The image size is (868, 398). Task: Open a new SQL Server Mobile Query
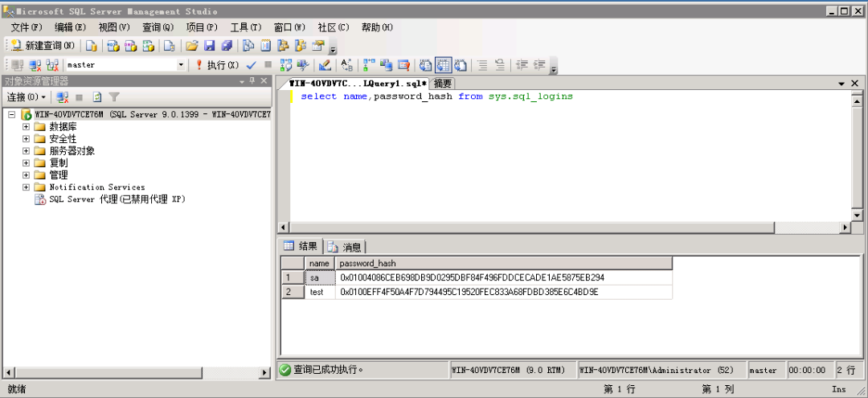tap(170, 46)
